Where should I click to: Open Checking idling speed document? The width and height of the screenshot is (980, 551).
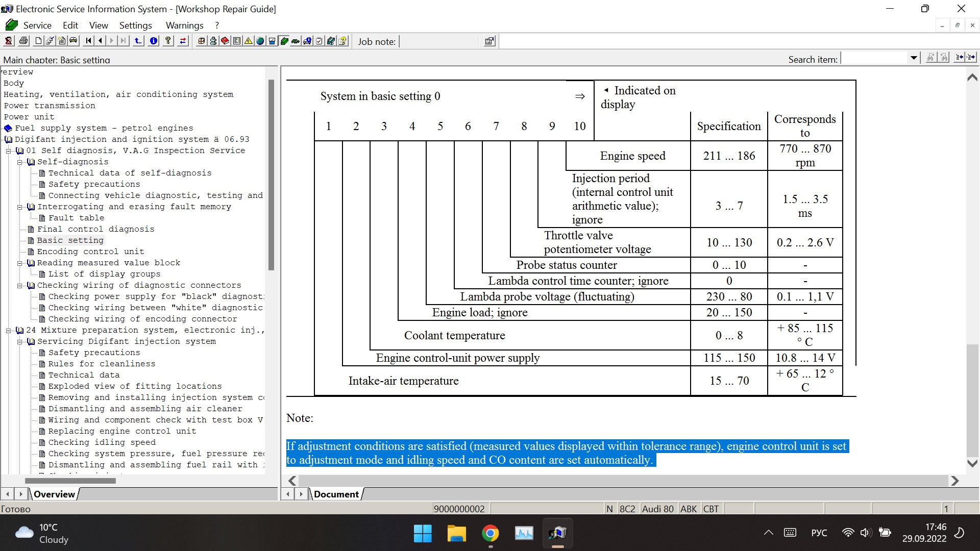click(x=102, y=442)
